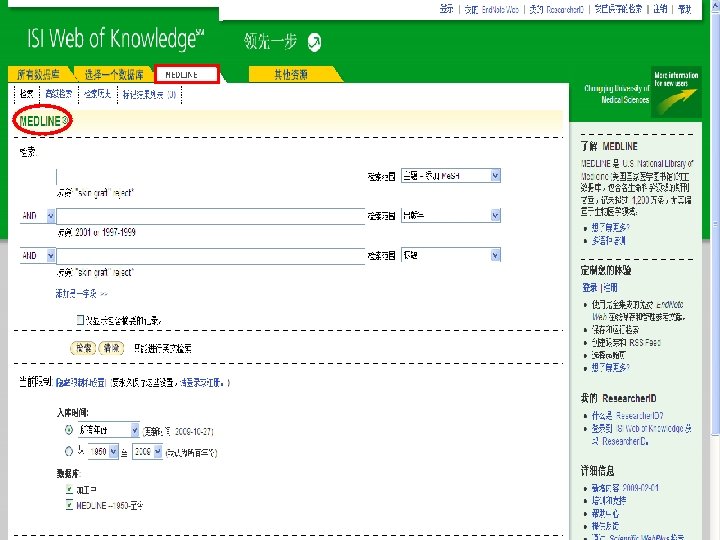
Task: Click the 登录 link in the top bar
Action: (446, 9)
